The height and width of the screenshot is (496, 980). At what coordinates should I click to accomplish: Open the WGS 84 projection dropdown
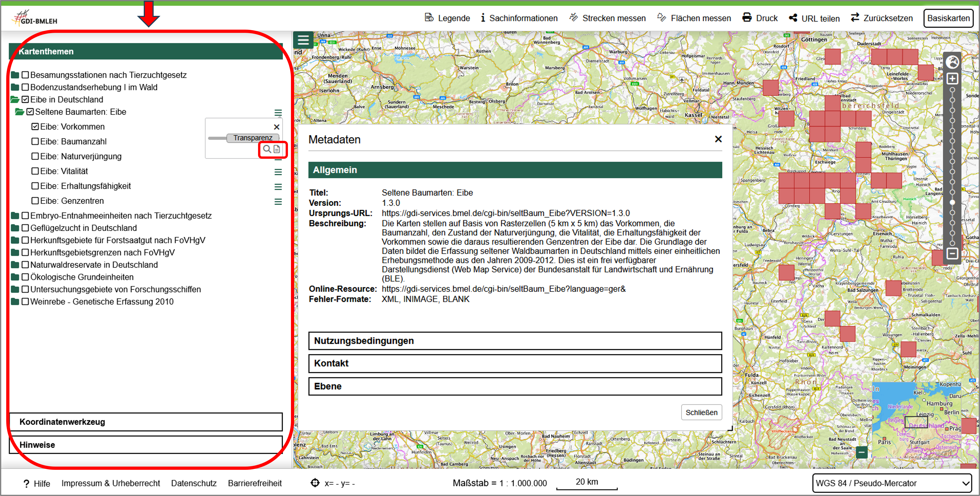(x=892, y=483)
